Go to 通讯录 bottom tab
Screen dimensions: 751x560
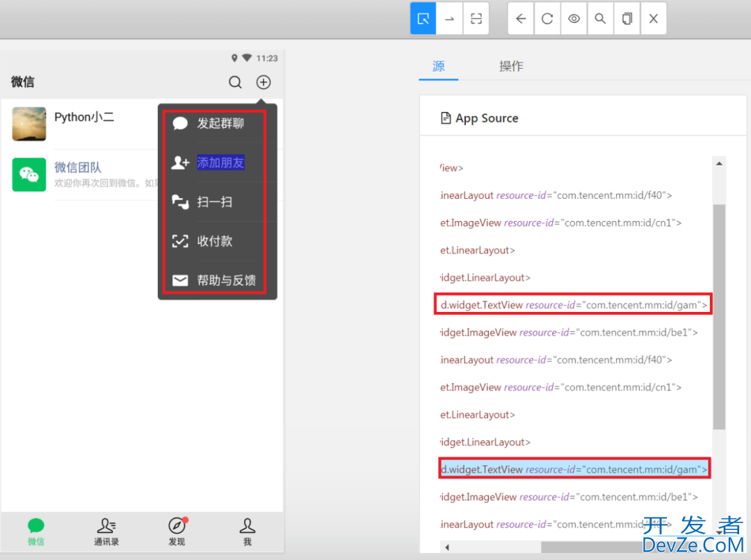(106, 532)
